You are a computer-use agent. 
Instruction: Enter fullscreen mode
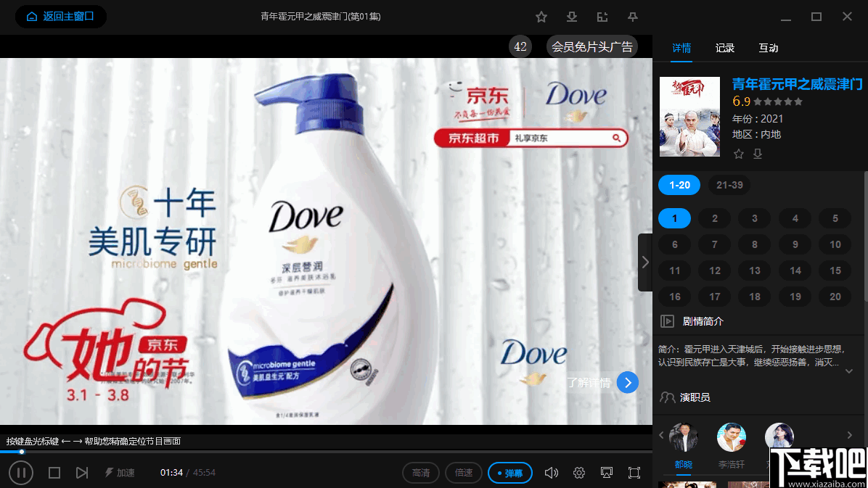pyautogui.click(x=634, y=473)
